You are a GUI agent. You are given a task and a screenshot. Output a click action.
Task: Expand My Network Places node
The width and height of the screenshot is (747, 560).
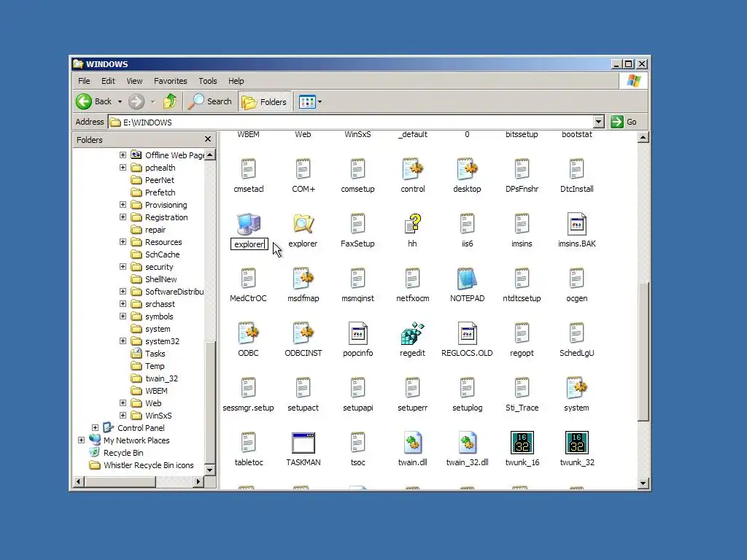point(82,440)
